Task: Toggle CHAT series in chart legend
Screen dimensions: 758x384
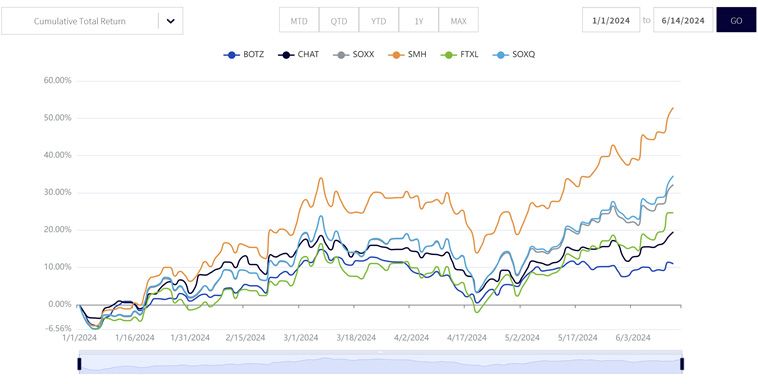Action: tap(298, 55)
